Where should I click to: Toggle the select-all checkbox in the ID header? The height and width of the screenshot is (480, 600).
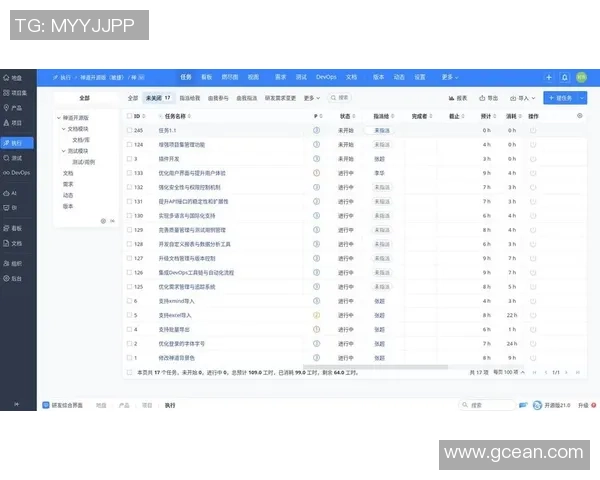(x=129, y=116)
